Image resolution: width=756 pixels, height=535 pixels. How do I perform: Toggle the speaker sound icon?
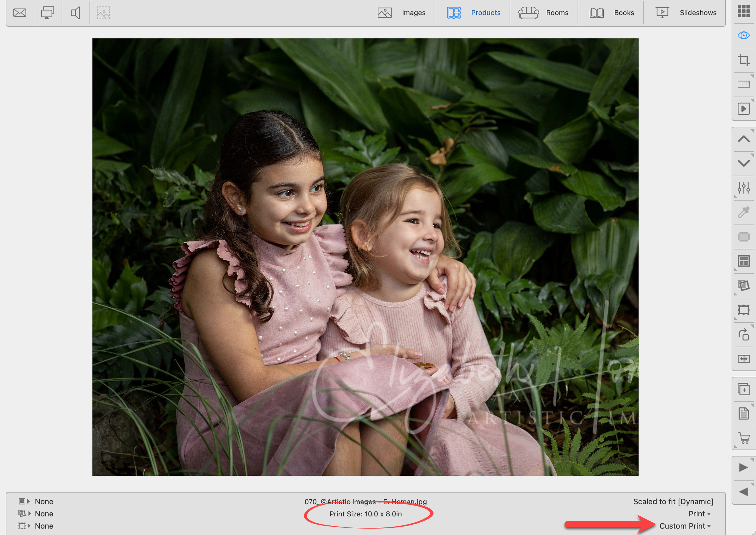click(x=75, y=13)
